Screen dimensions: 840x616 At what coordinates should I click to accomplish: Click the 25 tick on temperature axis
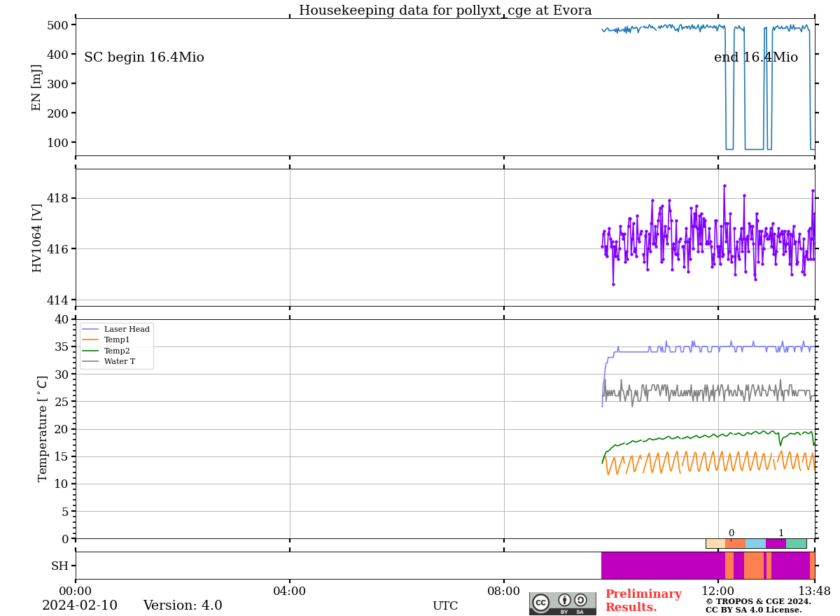[x=62, y=402]
